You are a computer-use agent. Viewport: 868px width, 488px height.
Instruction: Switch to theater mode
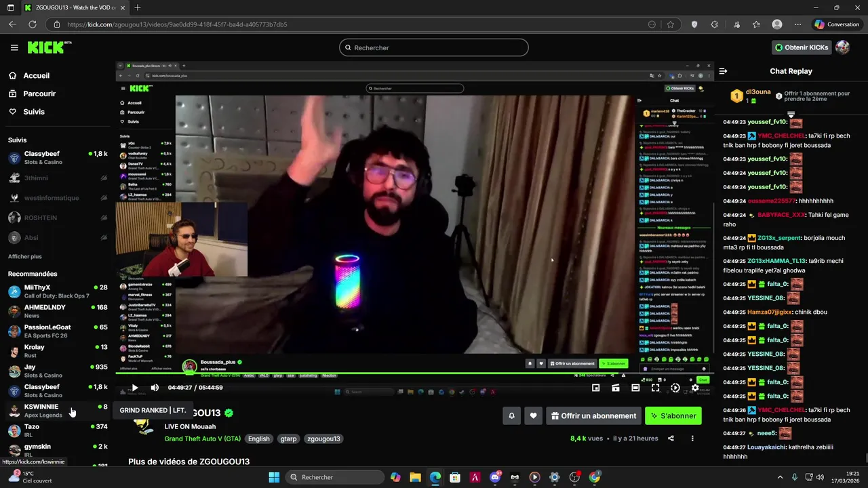click(x=635, y=388)
